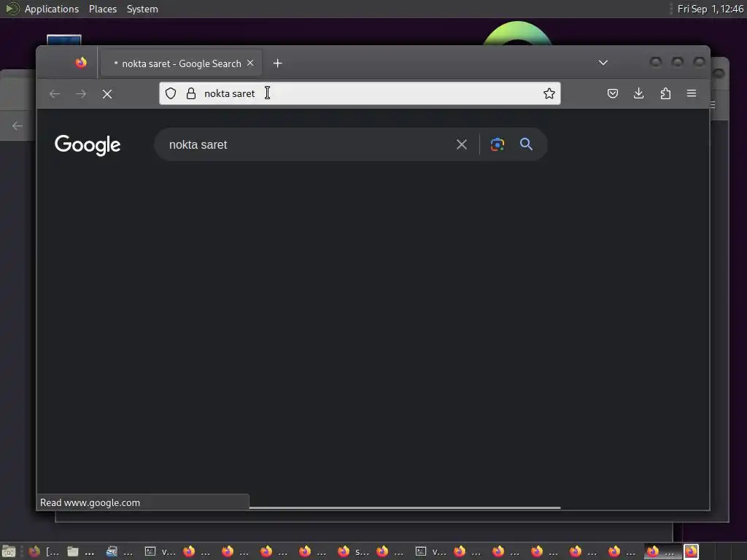This screenshot has width=747, height=560.
Task: Stop loading the page
Action: (107, 94)
